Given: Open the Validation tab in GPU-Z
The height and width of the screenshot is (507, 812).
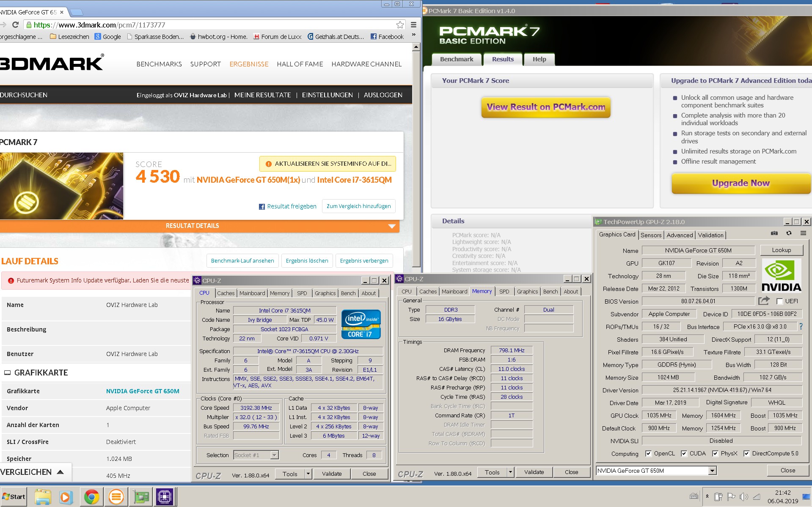Looking at the screenshot, I should coord(710,235).
